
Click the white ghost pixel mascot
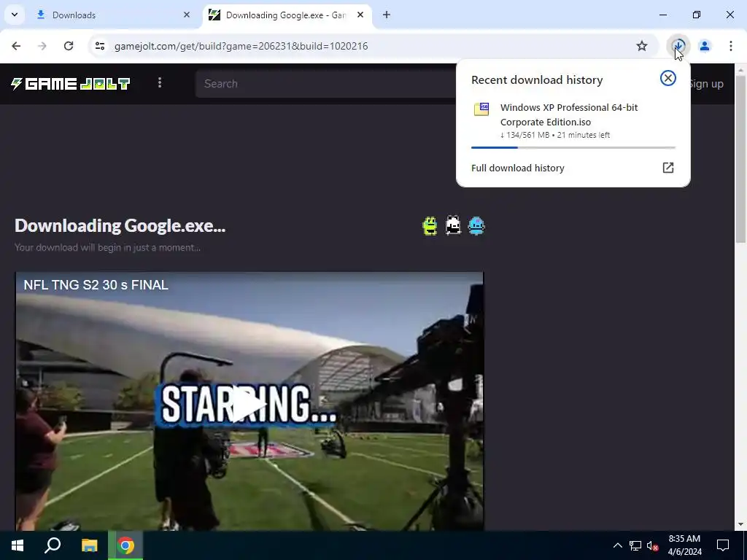[x=453, y=226]
